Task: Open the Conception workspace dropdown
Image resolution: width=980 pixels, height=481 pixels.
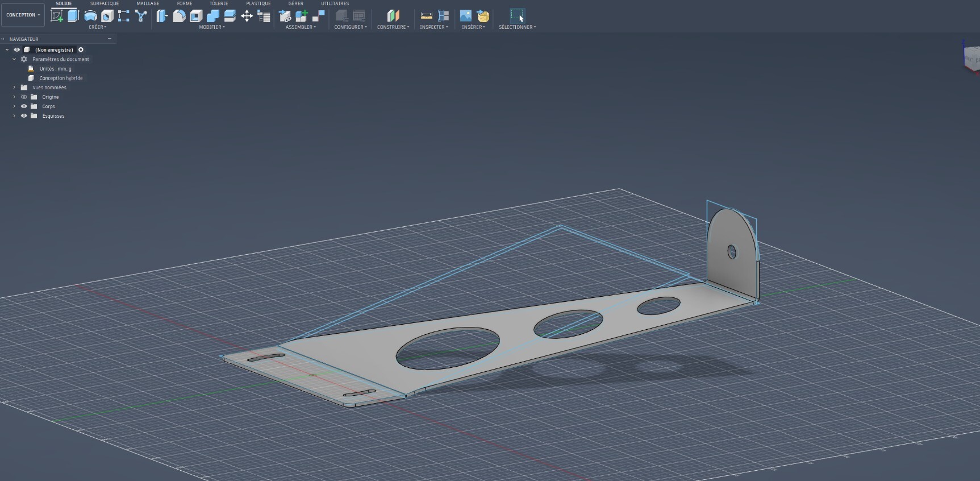Action: point(23,15)
